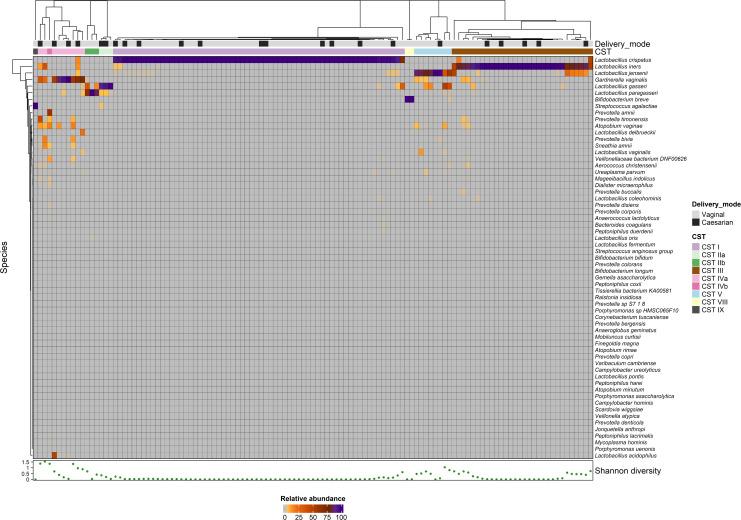The height and width of the screenshot is (520, 741).
Task: Click the CST IVa light pink swatch
Action: pyautogui.click(x=696, y=278)
